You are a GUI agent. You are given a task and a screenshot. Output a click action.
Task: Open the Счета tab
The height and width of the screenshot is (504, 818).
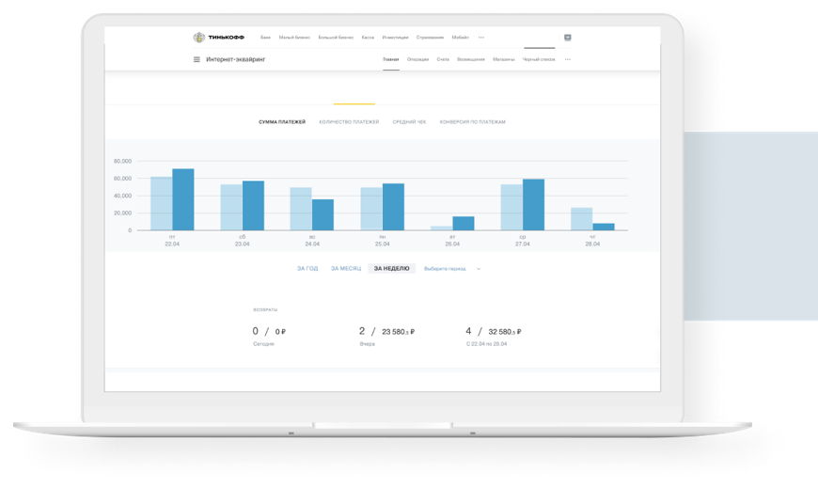(x=443, y=59)
